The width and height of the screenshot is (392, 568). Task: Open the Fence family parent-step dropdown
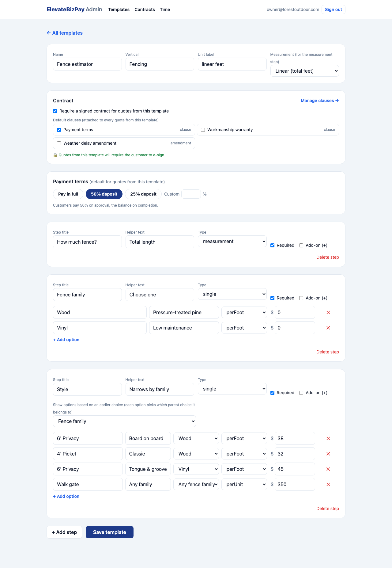[124, 421]
